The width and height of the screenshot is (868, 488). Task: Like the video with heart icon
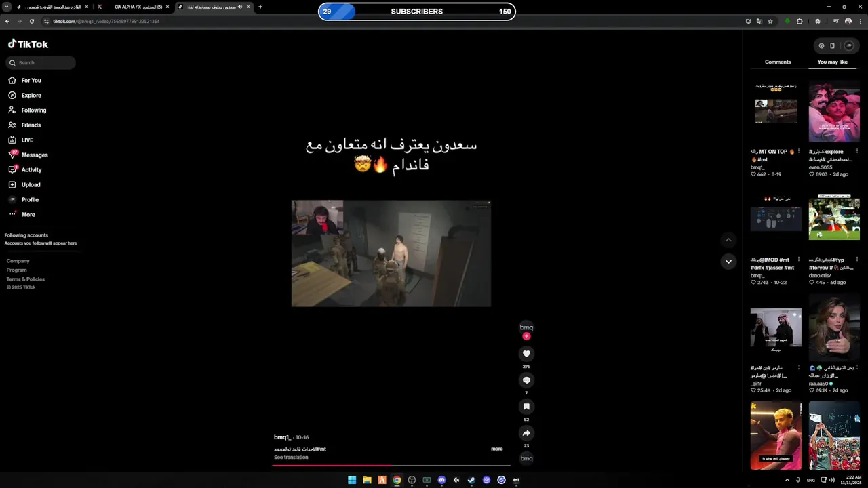tap(526, 354)
